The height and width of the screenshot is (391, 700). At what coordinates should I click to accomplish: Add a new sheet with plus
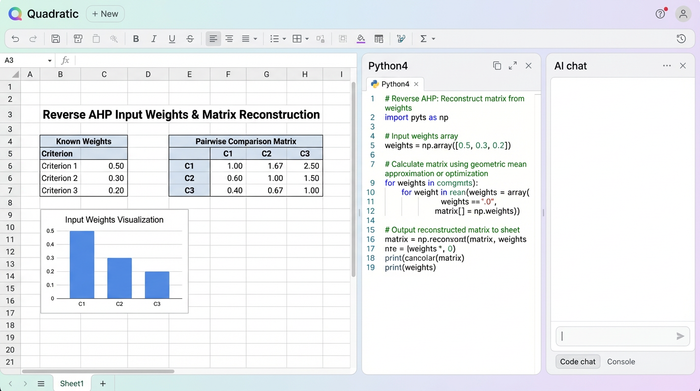(103, 383)
